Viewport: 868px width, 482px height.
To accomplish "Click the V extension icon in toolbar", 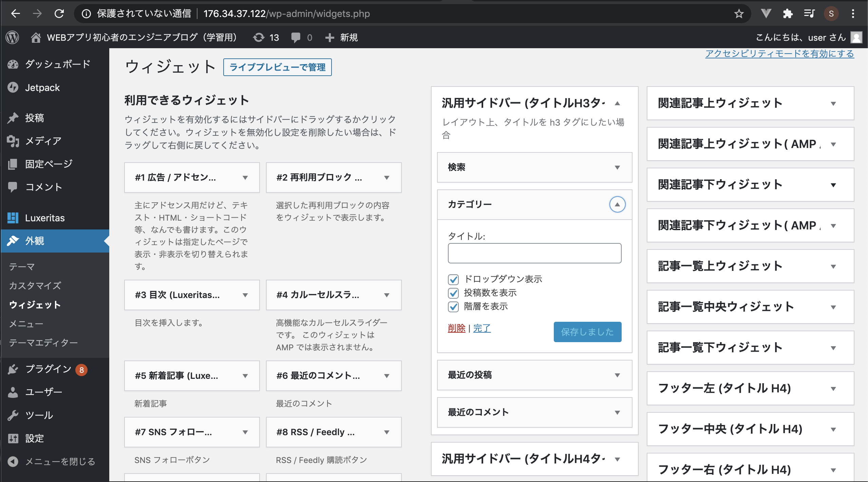I will (766, 14).
